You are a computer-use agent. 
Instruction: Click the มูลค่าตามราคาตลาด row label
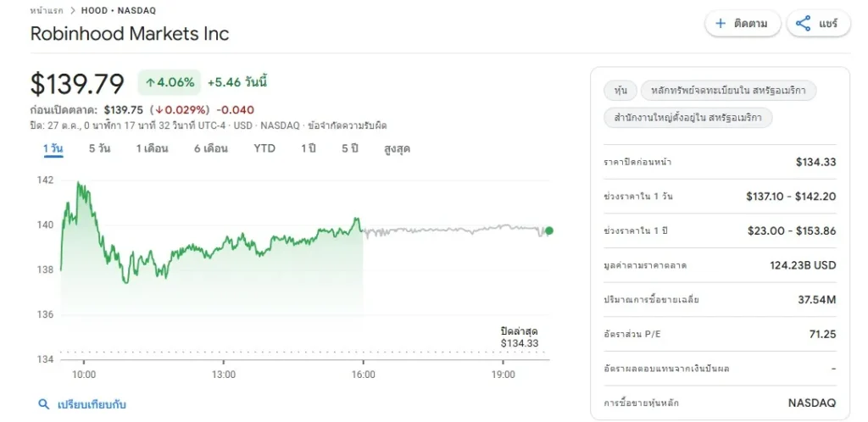click(645, 265)
